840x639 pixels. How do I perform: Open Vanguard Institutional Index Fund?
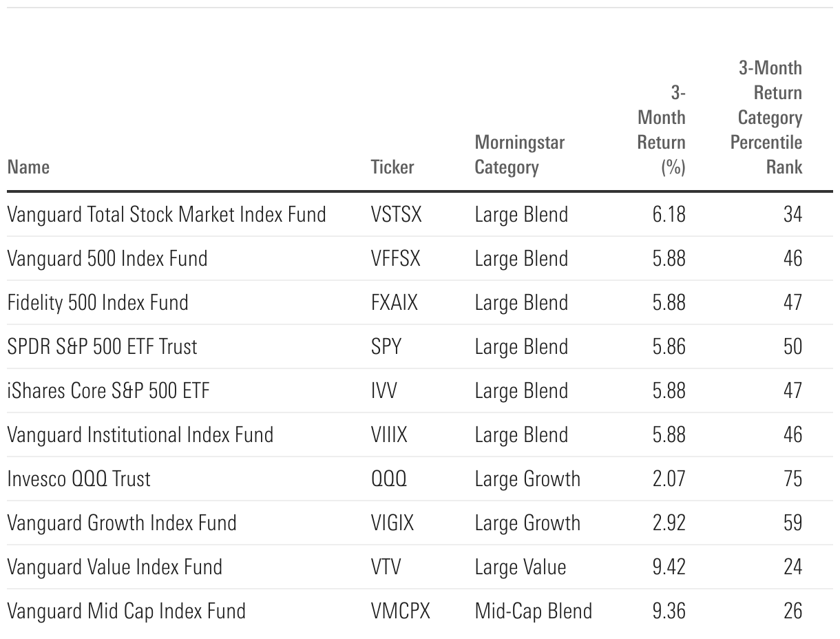pos(140,434)
